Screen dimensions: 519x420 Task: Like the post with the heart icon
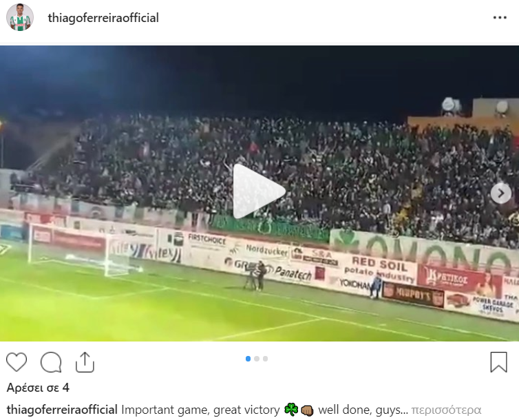[x=17, y=362]
